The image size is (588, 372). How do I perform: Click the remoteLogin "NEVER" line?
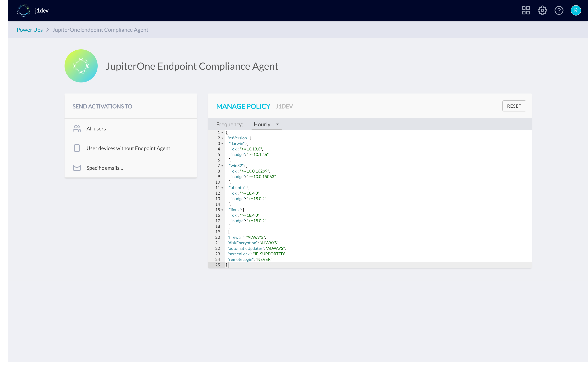click(249, 259)
